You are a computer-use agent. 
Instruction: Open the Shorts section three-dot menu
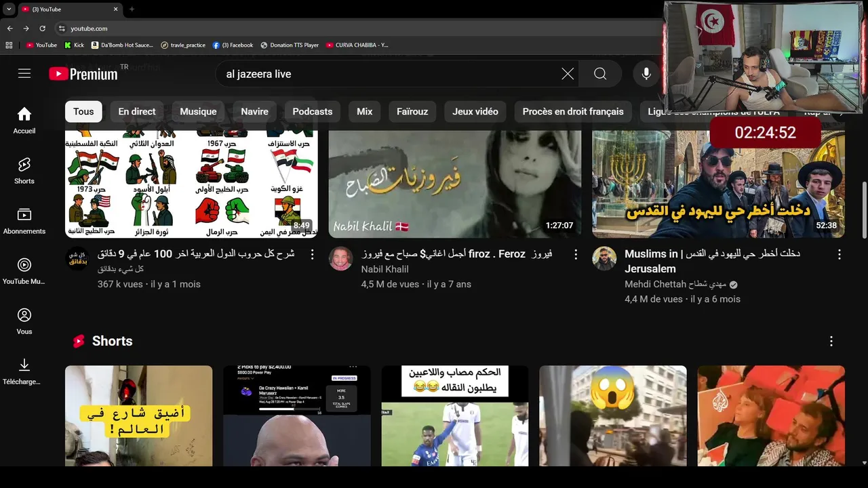(831, 342)
